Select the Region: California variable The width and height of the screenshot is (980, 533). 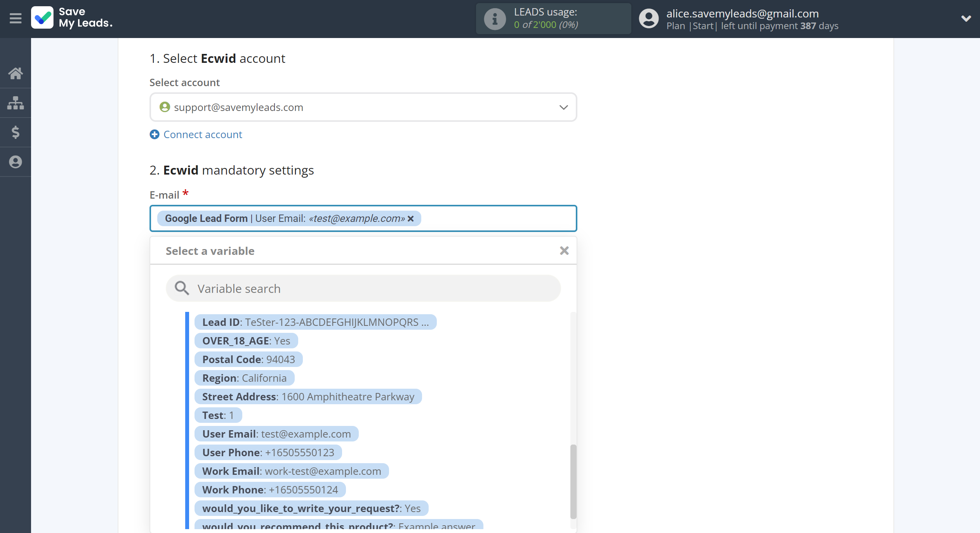point(244,378)
